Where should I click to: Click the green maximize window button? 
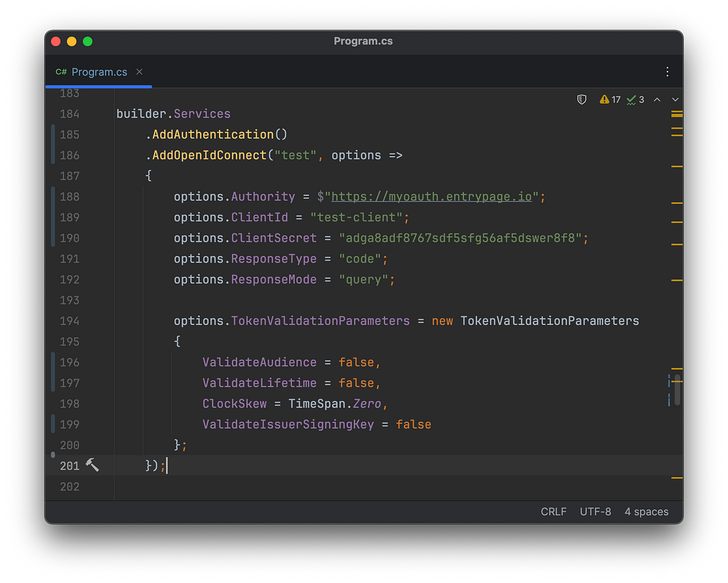point(87,41)
